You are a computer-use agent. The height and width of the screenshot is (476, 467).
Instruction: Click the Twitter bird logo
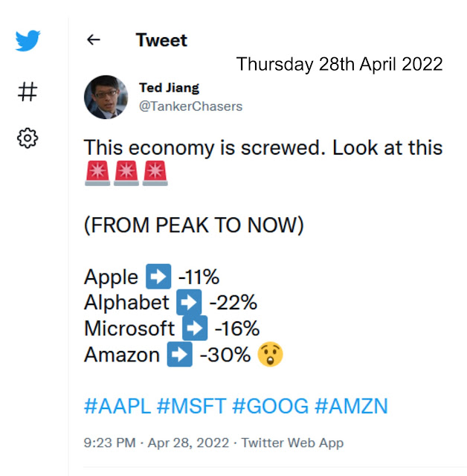[x=28, y=41]
